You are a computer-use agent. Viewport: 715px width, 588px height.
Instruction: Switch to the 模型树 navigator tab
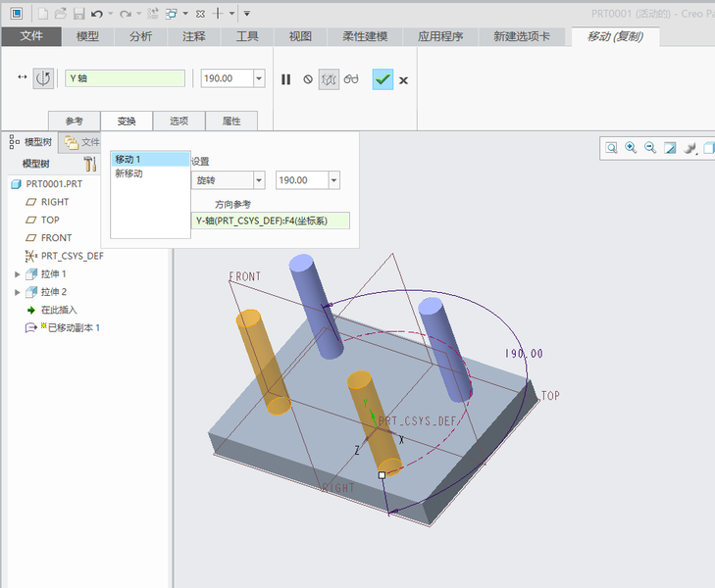coord(30,142)
